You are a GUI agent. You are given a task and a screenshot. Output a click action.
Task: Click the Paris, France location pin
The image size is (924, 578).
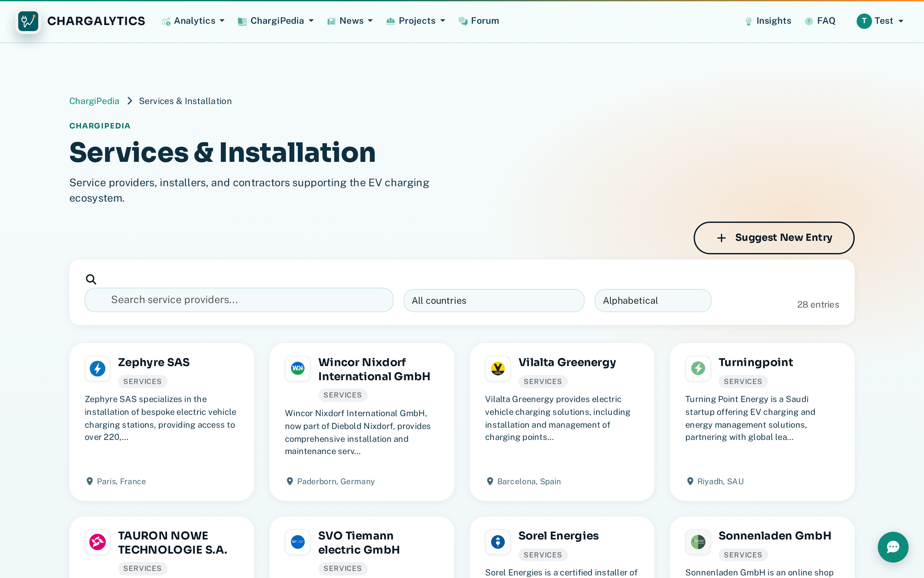[x=90, y=481]
